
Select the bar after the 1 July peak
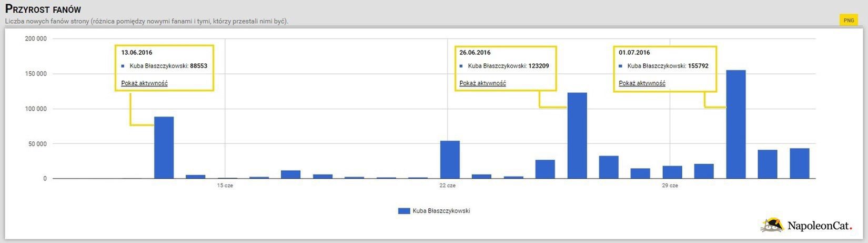click(768, 164)
